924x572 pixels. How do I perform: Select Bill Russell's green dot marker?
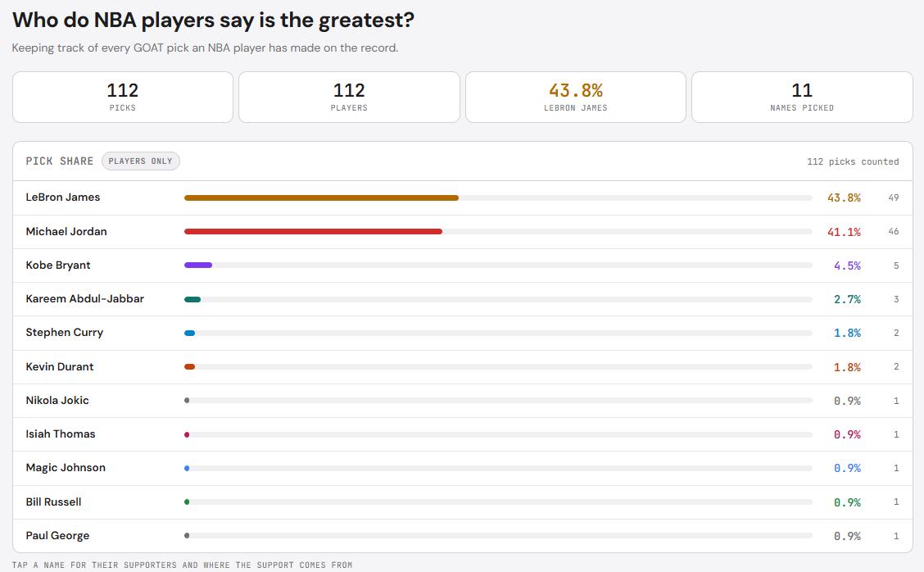(x=187, y=502)
